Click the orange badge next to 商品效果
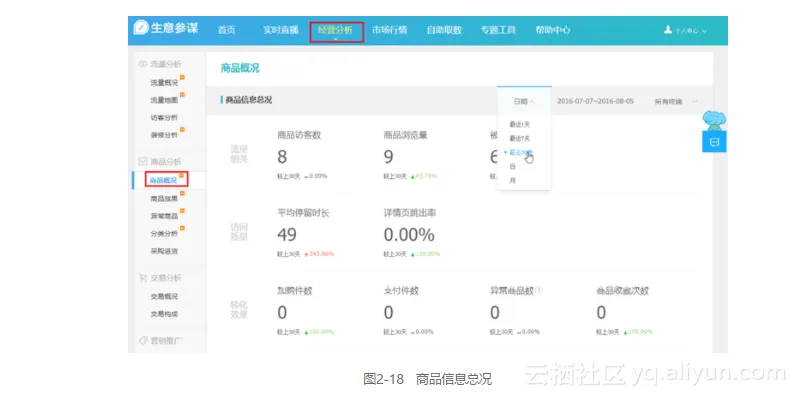 (x=182, y=194)
